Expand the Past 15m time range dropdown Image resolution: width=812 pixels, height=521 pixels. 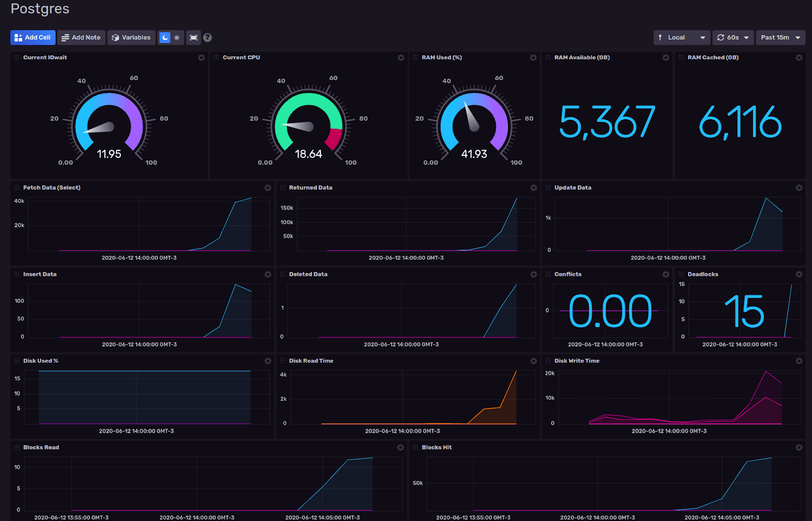[781, 37]
